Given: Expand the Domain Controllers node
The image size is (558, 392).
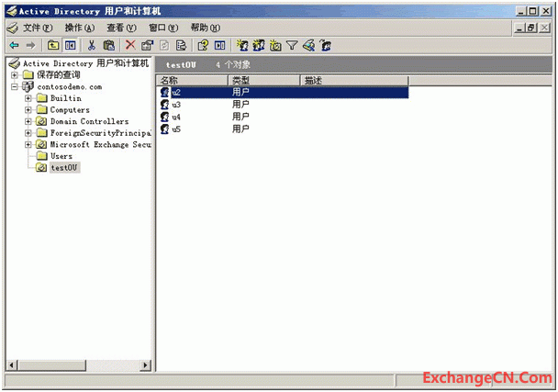Looking at the screenshot, I should tap(28, 121).
